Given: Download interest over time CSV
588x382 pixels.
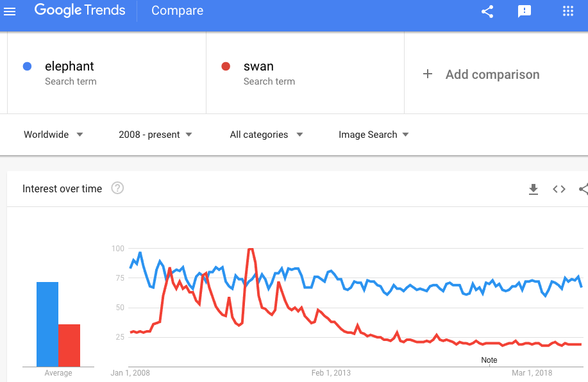Looking at the screenshot, I should click(x=533, y=189).
